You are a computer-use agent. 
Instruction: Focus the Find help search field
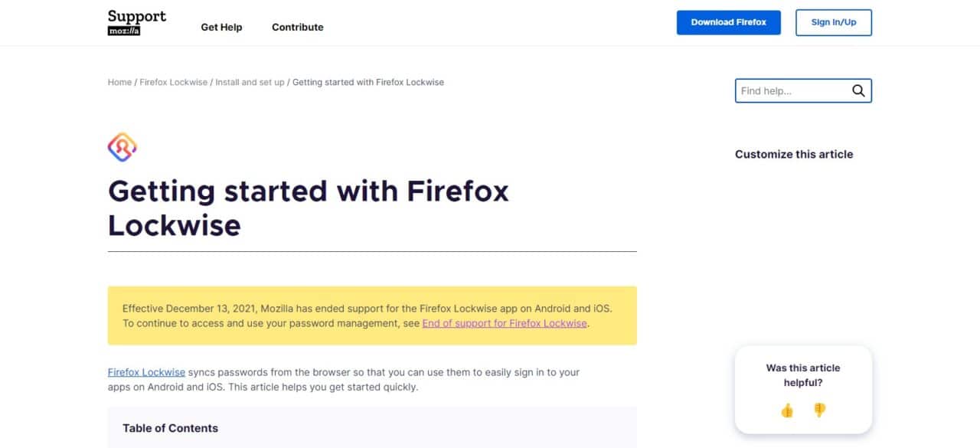pyautogui.click(x=794, y=90)
